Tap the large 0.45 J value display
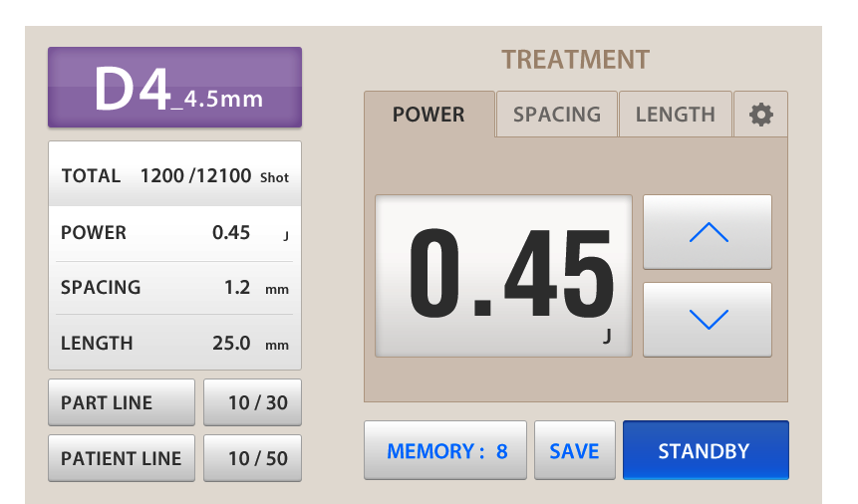Viewport: 858px width, 504px height. pos(503,276)
